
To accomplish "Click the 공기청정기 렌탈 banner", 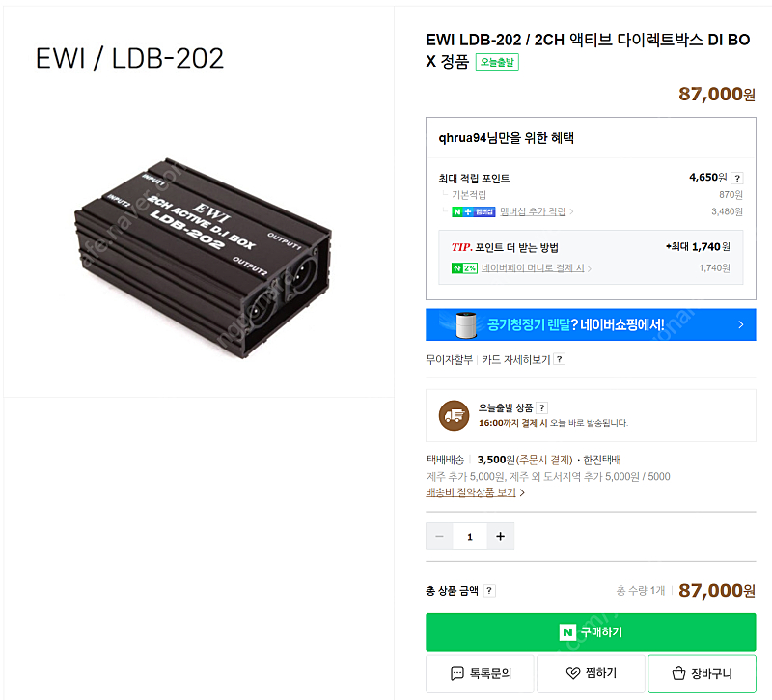I will point(591,325).
